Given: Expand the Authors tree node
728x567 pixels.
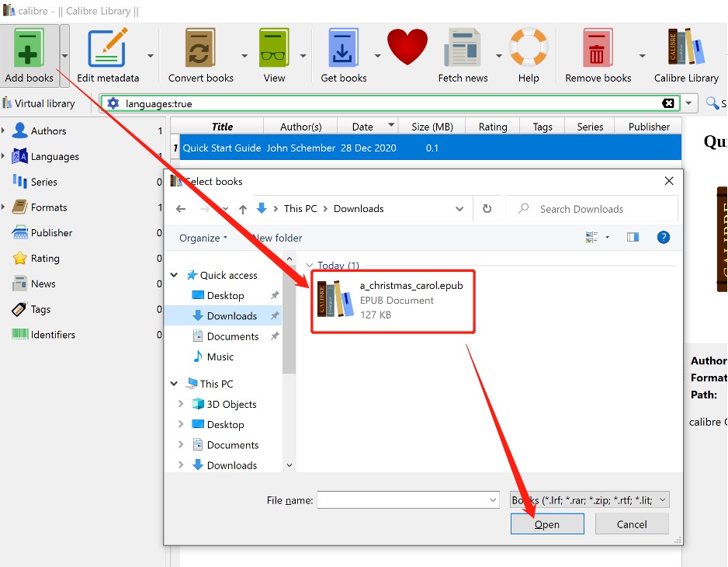Looking at the screenshot, I should [3, 131].
